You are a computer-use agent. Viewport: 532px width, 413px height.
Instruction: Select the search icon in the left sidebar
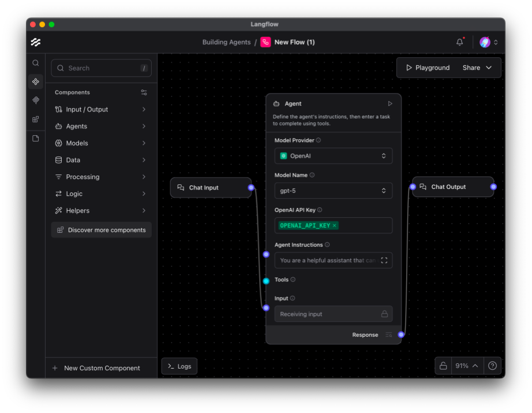(x=35, y=63)
